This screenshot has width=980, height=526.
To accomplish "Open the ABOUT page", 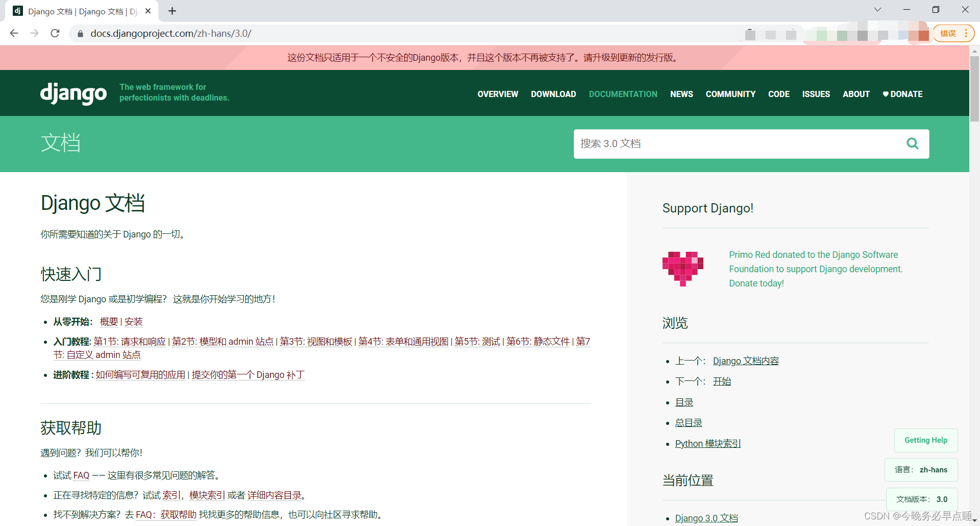I will coord(856,94).
